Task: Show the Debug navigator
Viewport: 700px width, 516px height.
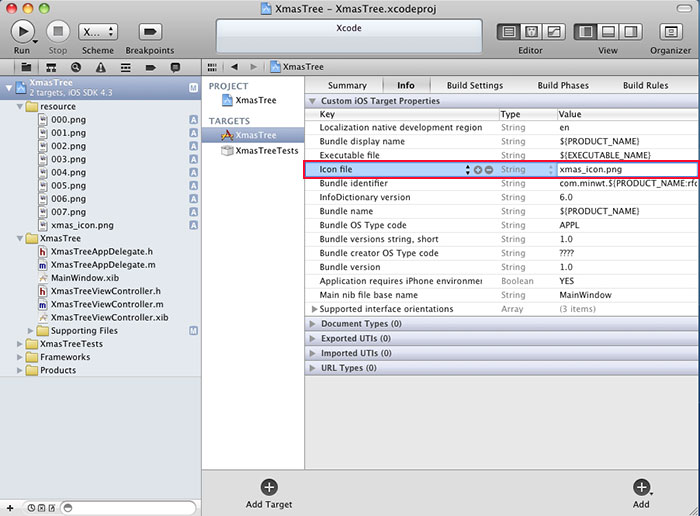Action: [x=126, y=67]
